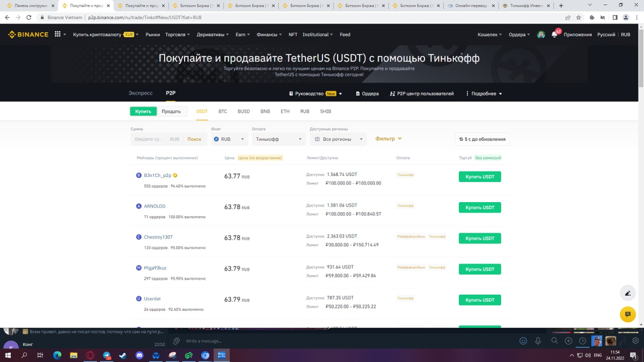Bookmark this page with star icon
Image resolution: width=644 pixels, height=362 pixels.
(579, 17)
